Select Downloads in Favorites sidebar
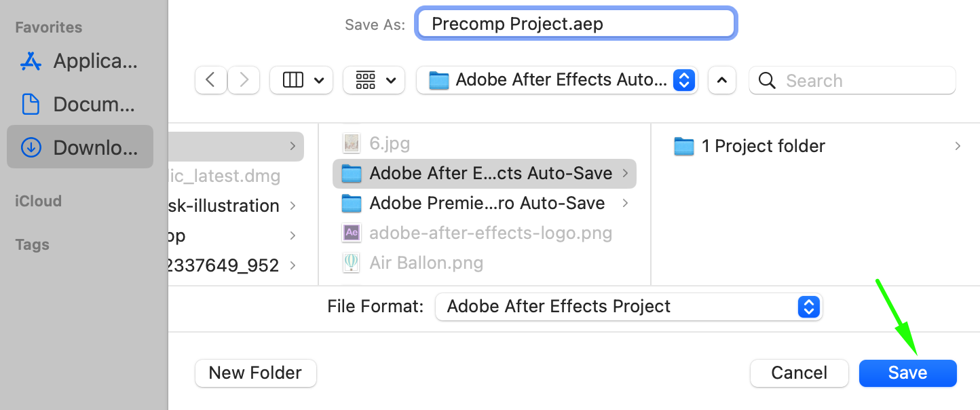 click(79, 147)
